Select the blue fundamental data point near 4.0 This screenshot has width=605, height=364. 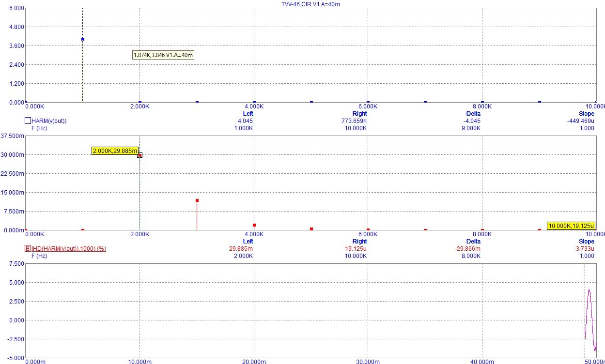coord(83,39)
